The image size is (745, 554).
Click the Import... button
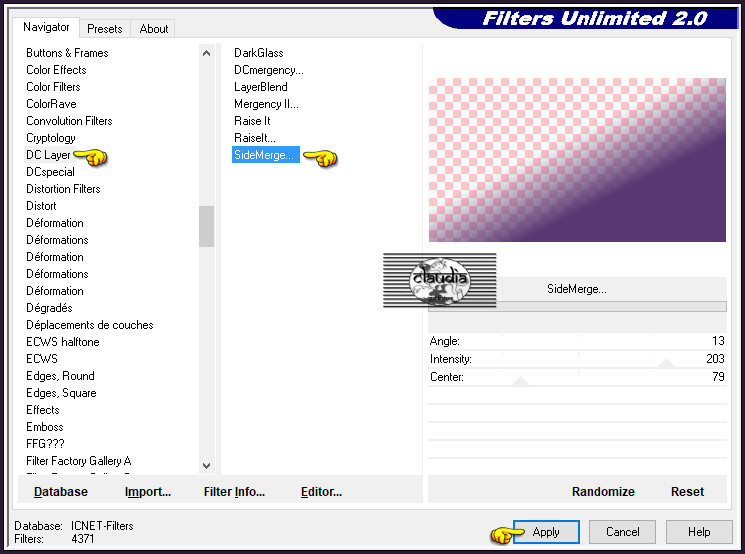click(x=148, y=492)
